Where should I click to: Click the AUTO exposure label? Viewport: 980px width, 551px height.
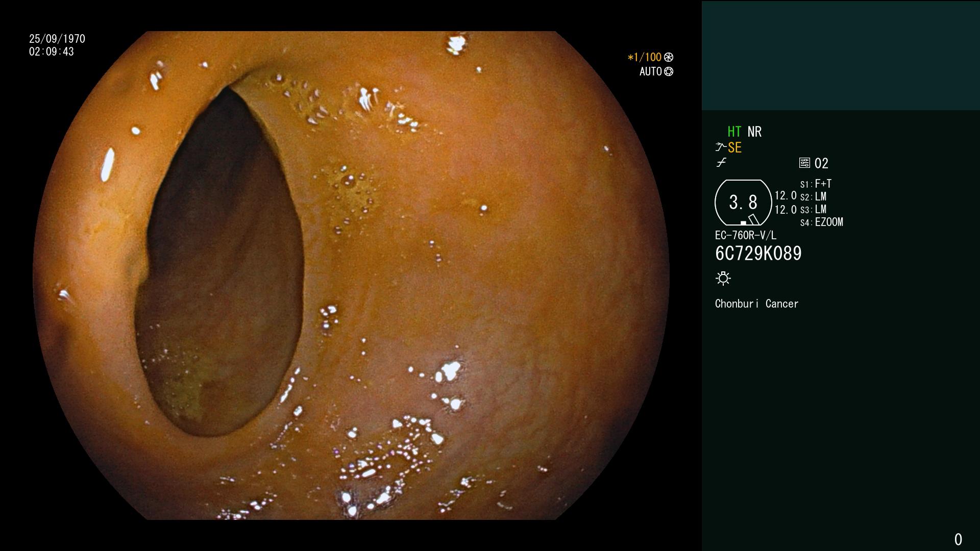coord(651,71)
